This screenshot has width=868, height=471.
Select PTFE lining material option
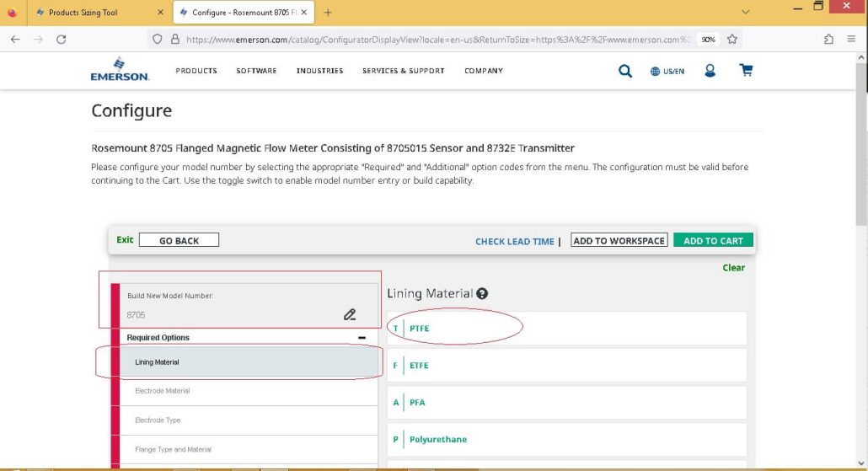[567, 329]
